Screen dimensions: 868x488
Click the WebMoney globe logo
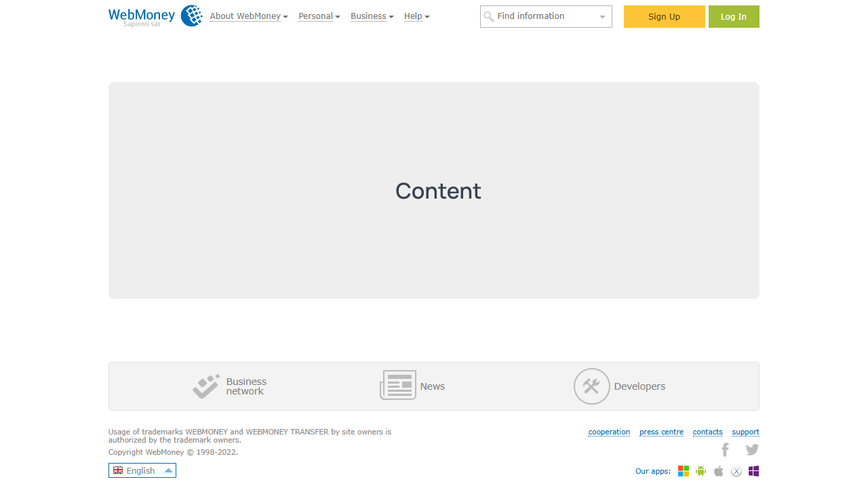click(x=191, y=16)
